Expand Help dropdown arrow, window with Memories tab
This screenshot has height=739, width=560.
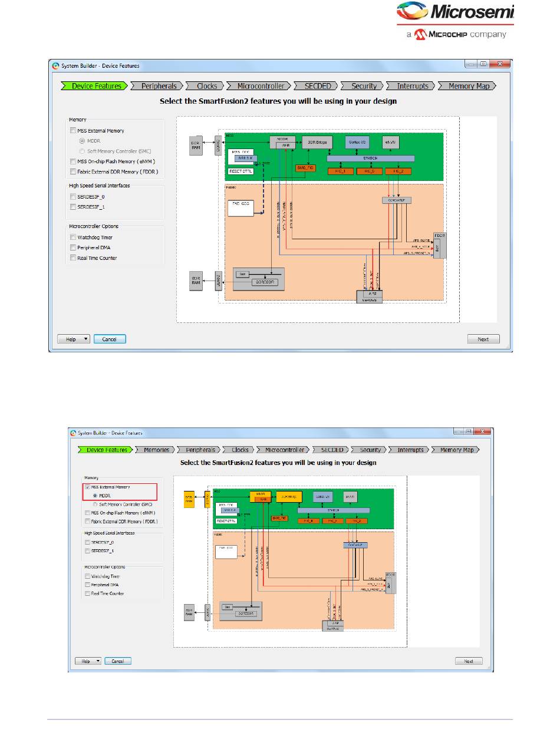click(98, 661)
